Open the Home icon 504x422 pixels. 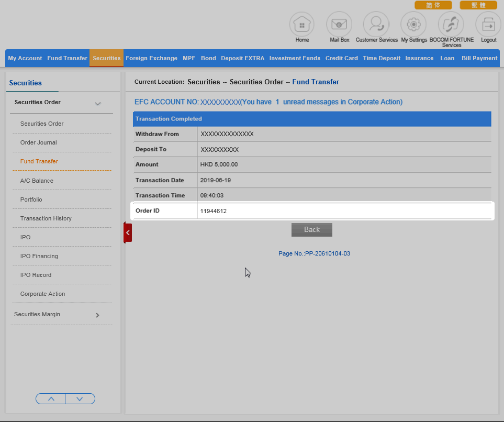click(302, 24)
